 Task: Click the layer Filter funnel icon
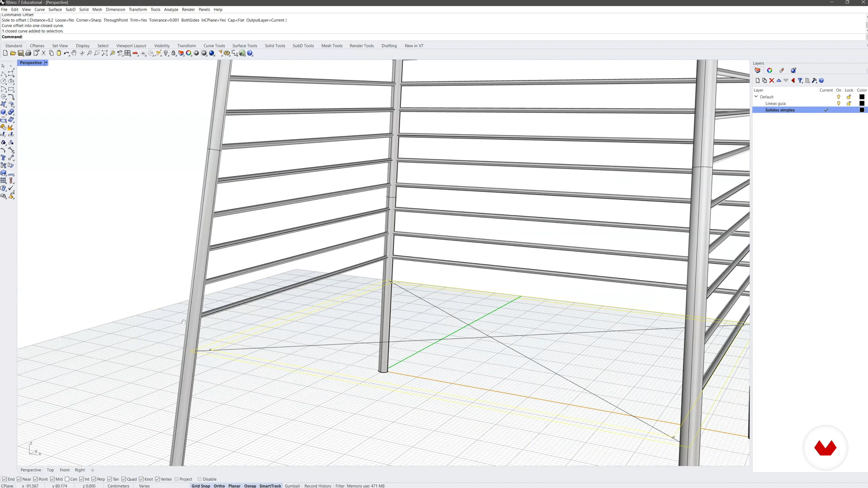pyautogui.click(x=800, y=80)
